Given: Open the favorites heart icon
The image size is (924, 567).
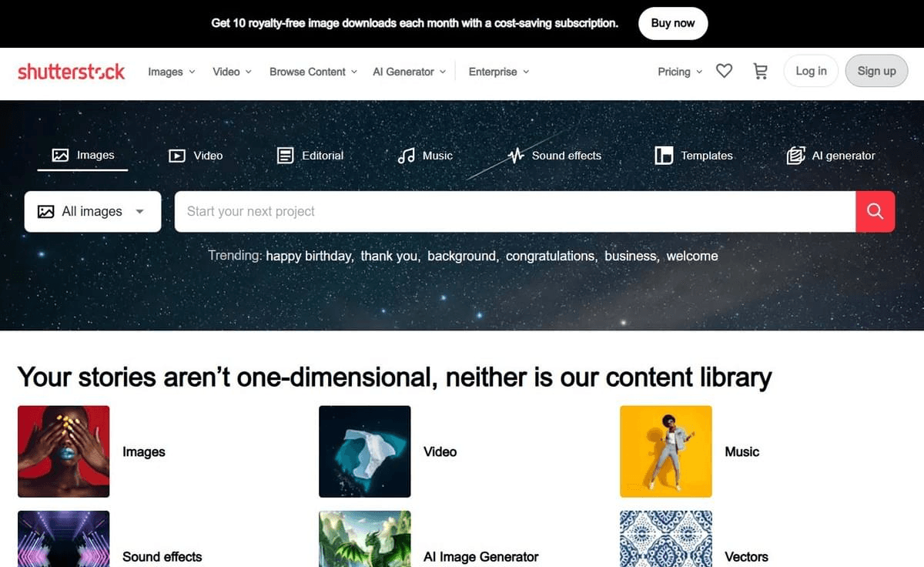Looking at the screenshot, I should 724,71.
